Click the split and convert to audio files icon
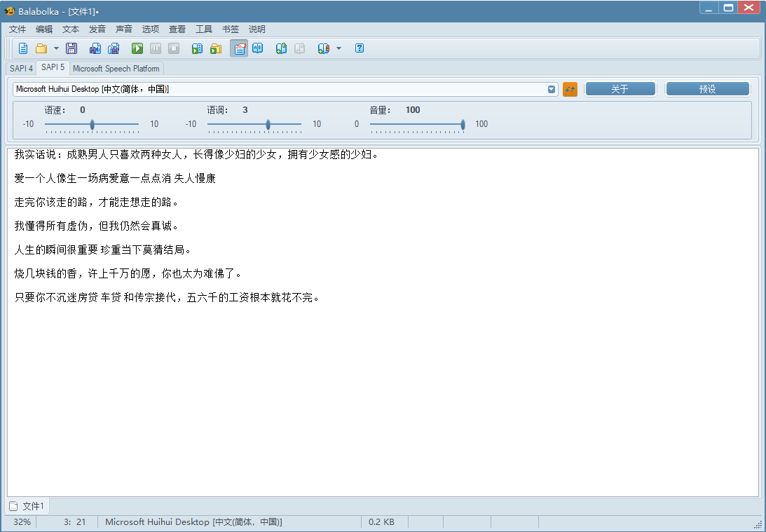The height and width of the screenshot is (532, 766). pos(114,48)
